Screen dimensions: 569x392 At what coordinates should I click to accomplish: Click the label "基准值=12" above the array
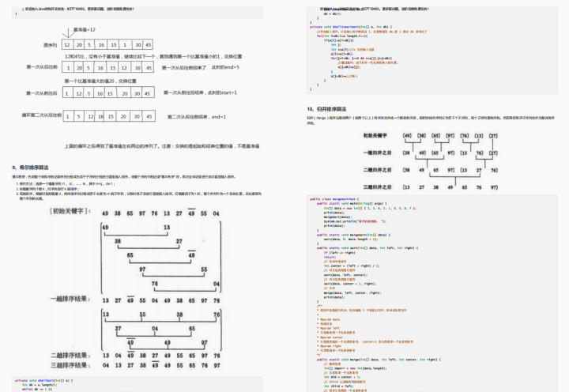[x=85, y=30]
